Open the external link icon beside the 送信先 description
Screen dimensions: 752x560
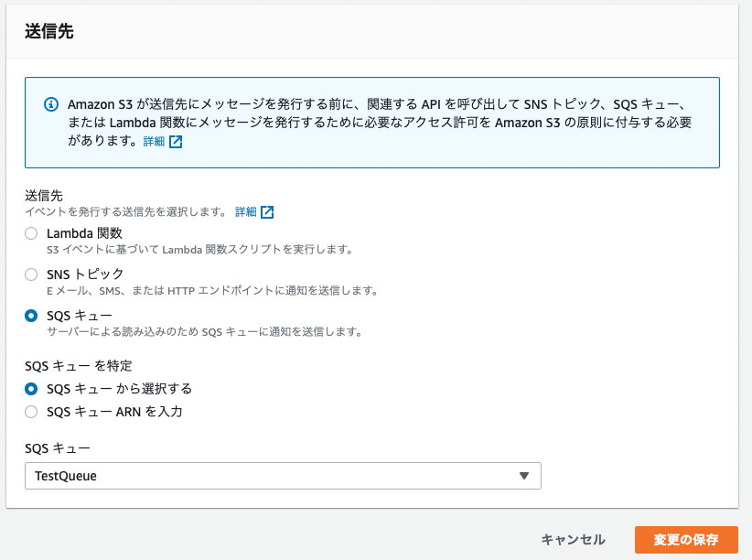pyautogui.click(x=267, y=212)
